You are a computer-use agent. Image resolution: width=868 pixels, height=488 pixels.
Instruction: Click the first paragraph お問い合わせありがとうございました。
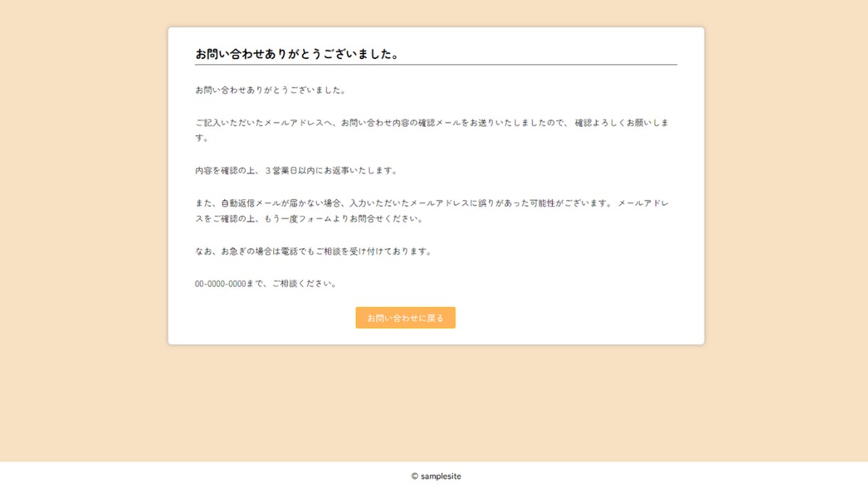pyautogui.click(x=271, y=90)
